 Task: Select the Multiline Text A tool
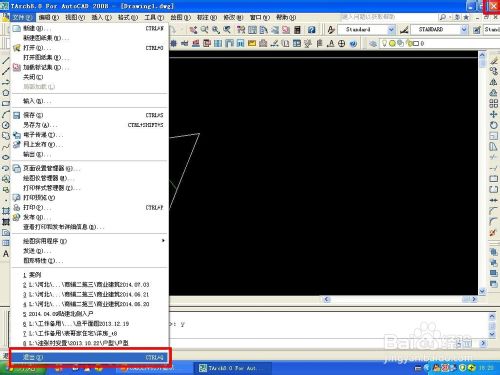point(6,254)
